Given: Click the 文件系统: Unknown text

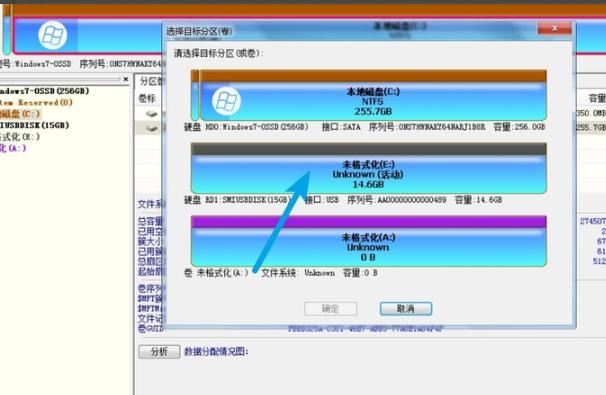Looking at the screenshot, I should [298, 273].
